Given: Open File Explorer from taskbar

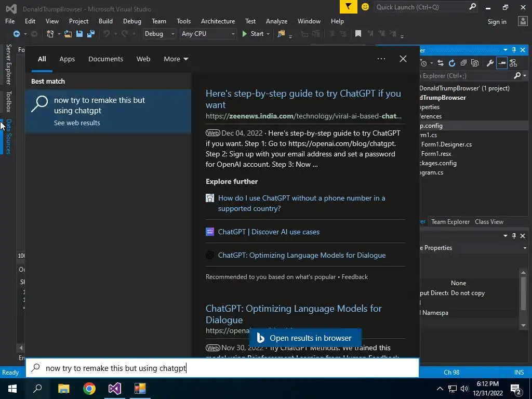Looking at the screenshot, I should click(63, 389).
